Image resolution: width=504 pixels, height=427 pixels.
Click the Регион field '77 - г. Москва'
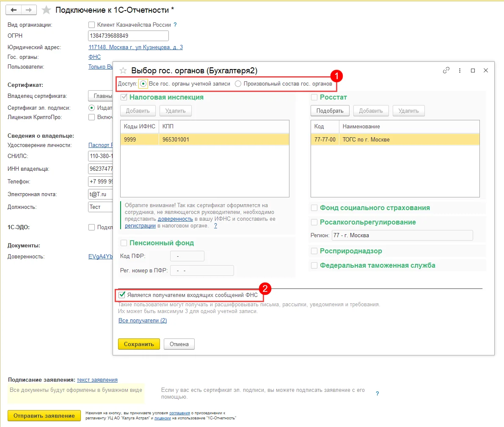pos(402,235)
